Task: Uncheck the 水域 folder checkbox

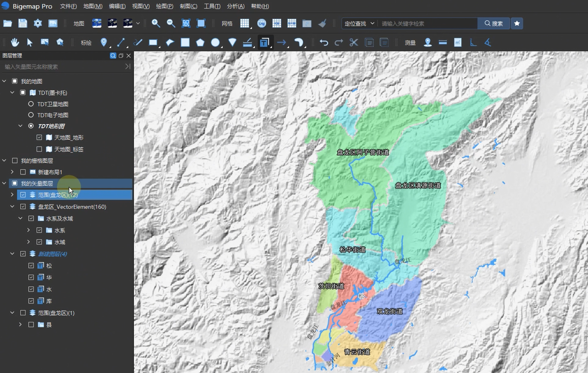Action: click(x=39, y=242)
